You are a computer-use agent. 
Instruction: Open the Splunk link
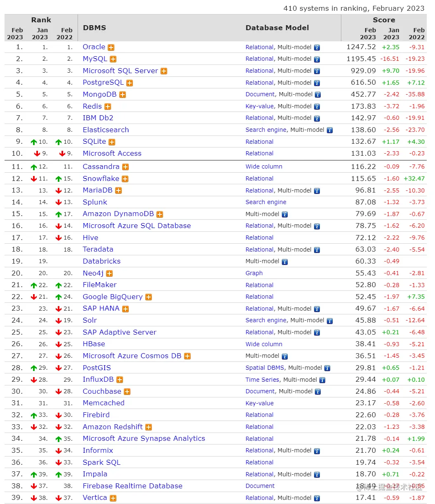coord(95,202)
